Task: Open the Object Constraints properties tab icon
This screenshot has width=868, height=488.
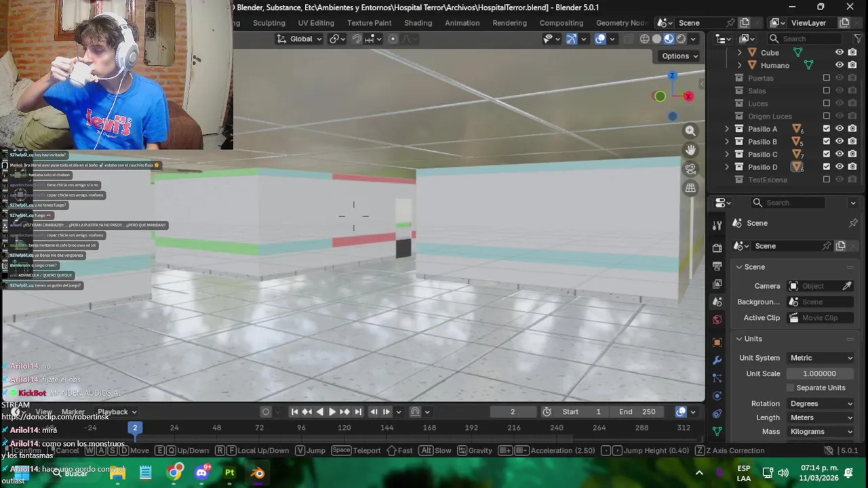Action: [717, 413]
